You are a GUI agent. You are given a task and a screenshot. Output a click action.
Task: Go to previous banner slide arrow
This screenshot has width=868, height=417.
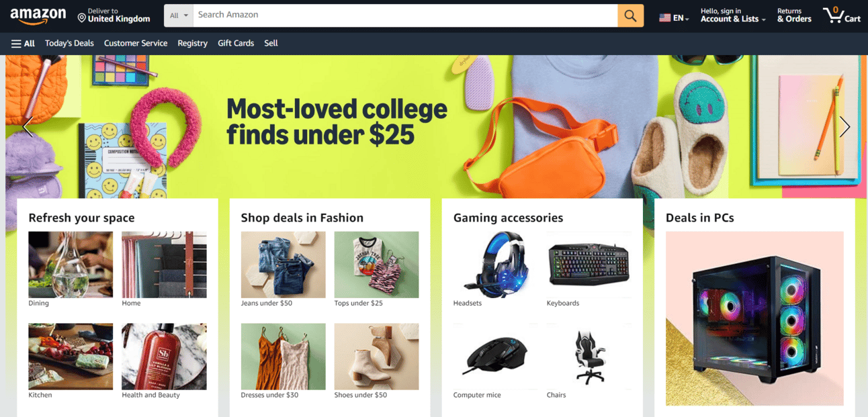(x=28, y=126)
